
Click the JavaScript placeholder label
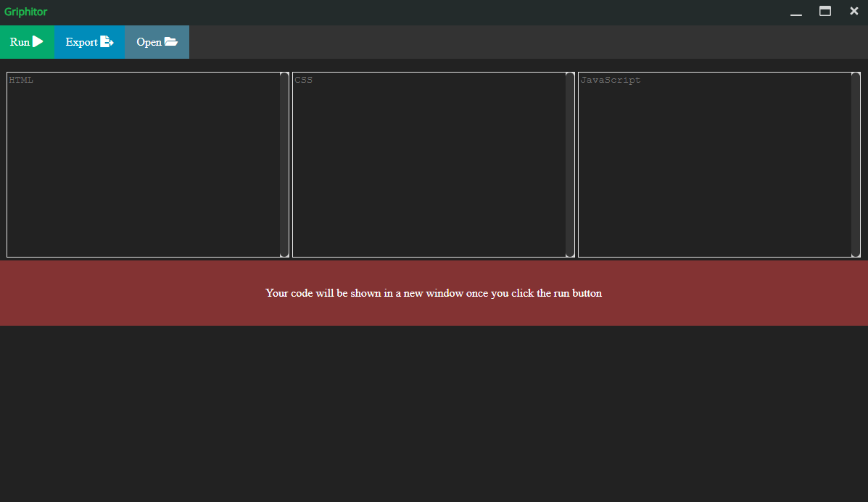(x=611, y=80)
